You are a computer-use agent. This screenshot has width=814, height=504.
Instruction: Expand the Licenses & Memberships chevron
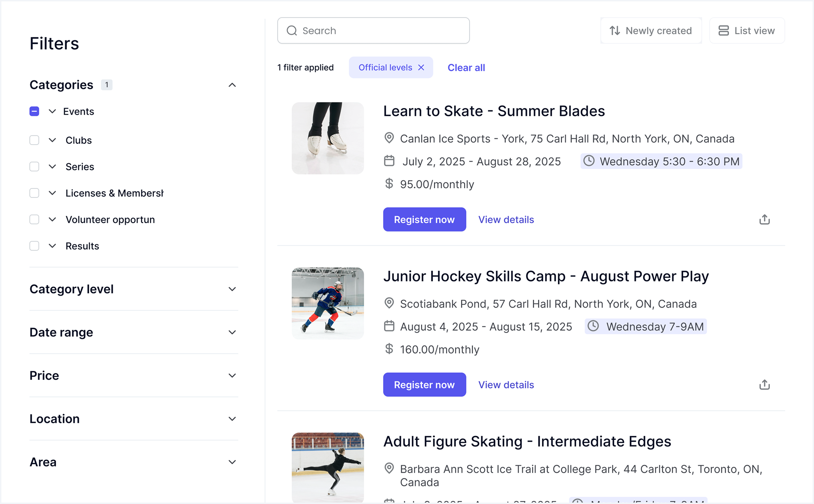click(52, 193)
